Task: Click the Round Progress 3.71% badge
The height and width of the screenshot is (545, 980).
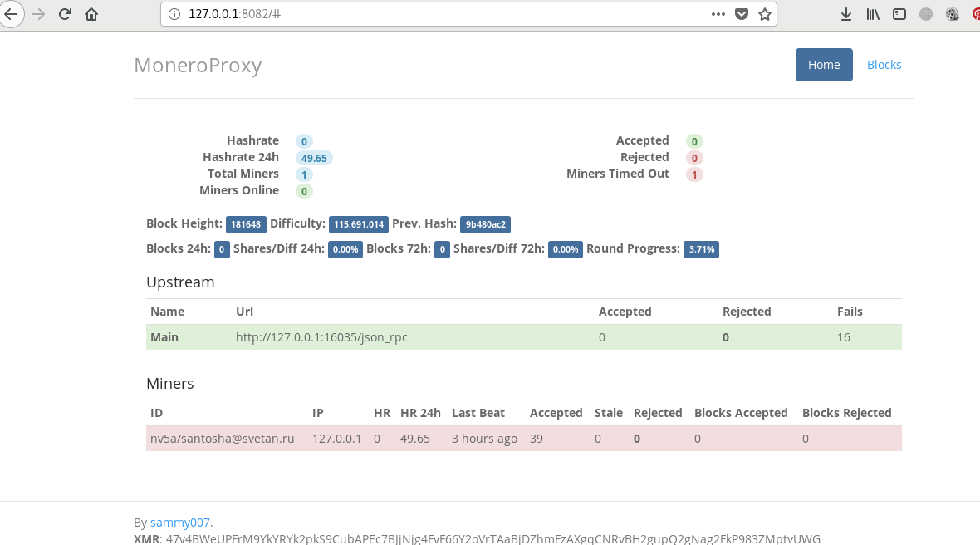Action: coord(701,249)
